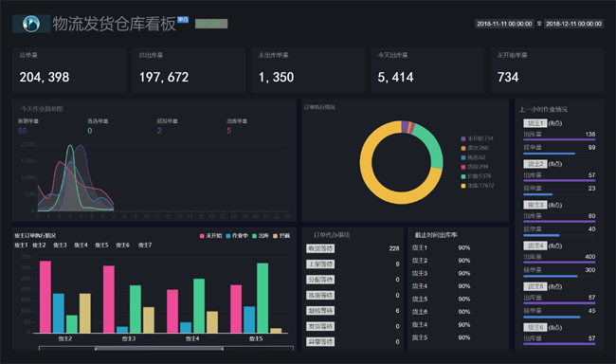Select 货主7 tab in bar chart panel
The image size is (616, 364).
(145, 245)
